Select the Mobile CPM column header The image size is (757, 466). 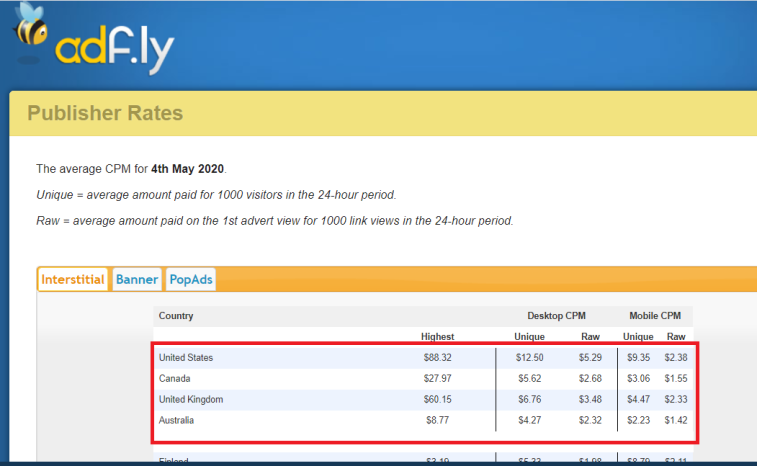655,316
